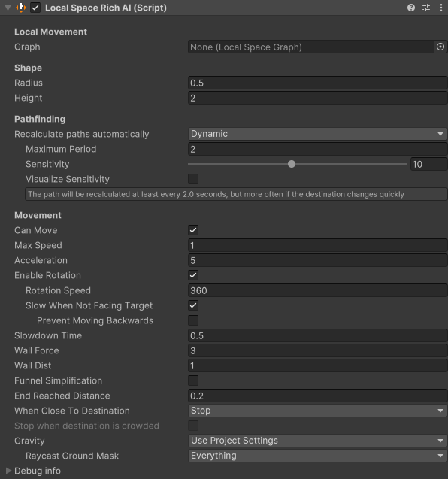The height and width of the screenshot is (479, 448).
Task: Open the three-dot component context menu
Action: click(x=441, y=8)
